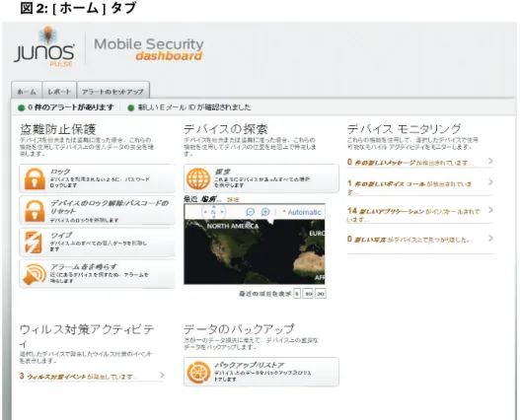
Task: Open the アラートのセットアップ tab
Action: pyautogui.click(x=113, y=90)
